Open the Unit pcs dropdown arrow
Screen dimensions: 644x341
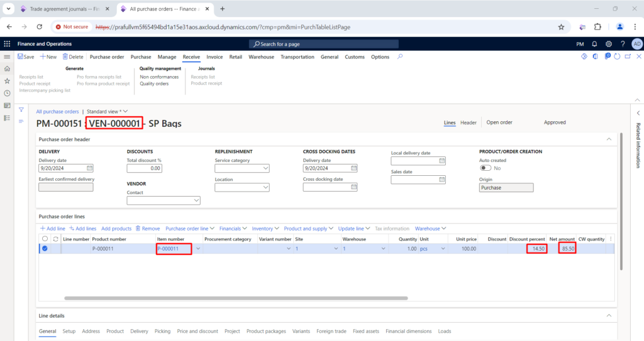tap(443, 249)
